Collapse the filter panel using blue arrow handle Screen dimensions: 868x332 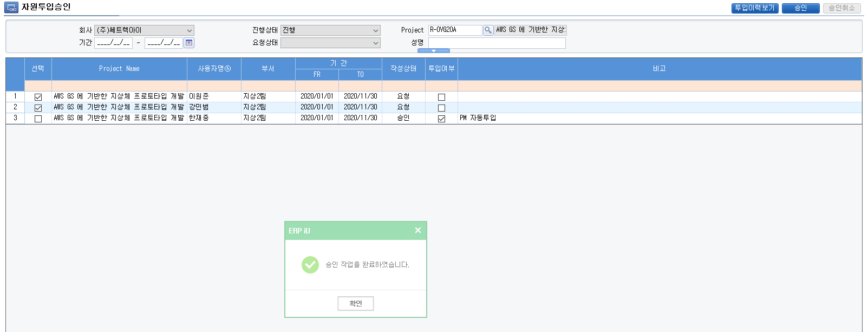coord(433,51)
